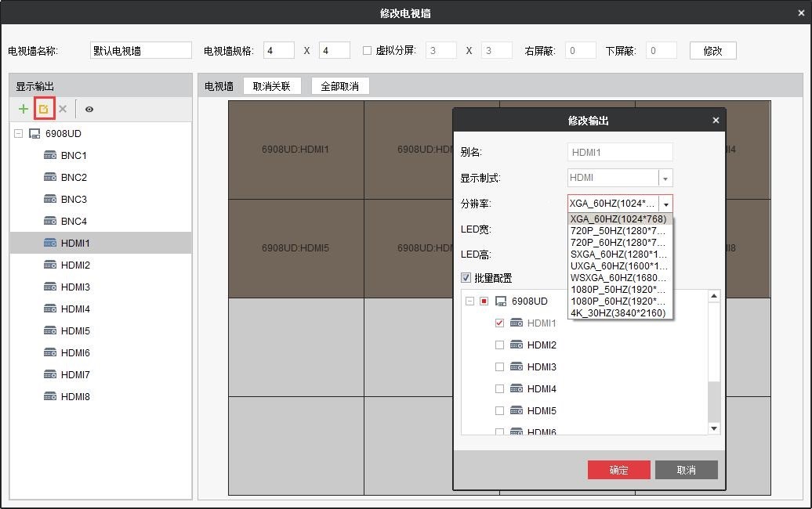Click the 6908UD:HDMI1 wall cell

(295, 150)
